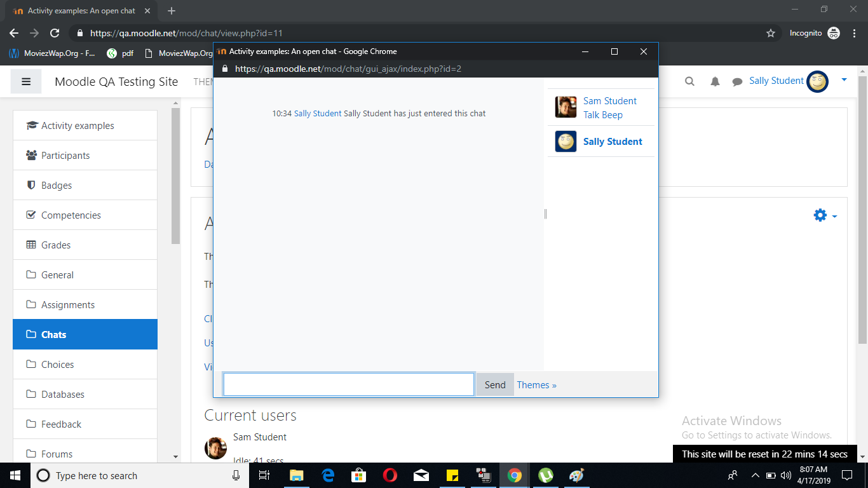Click the browser forward arrow

point(34,33)
